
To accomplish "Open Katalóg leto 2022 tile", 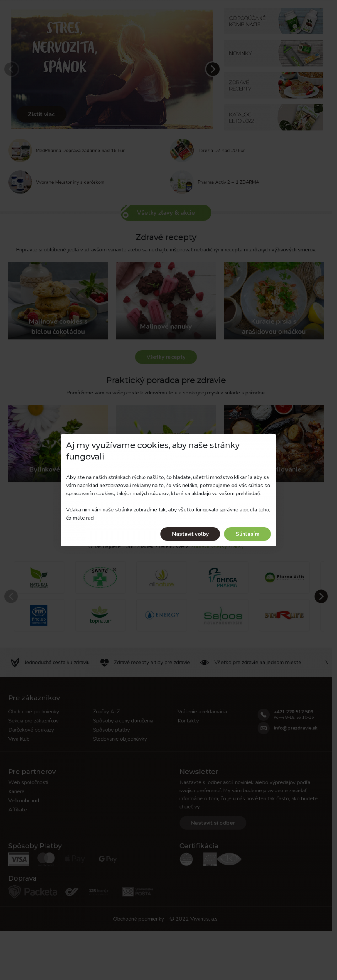I will click(273, 117).
